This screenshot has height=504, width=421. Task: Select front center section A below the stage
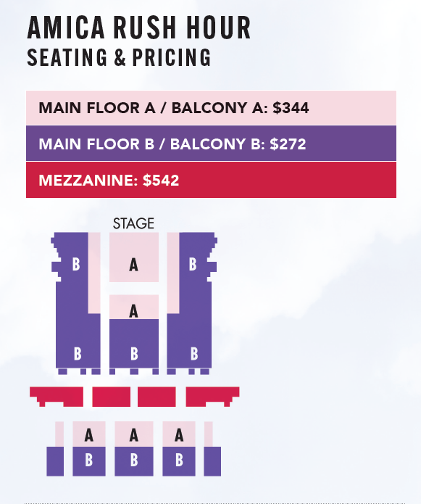(x=134, y=257)
